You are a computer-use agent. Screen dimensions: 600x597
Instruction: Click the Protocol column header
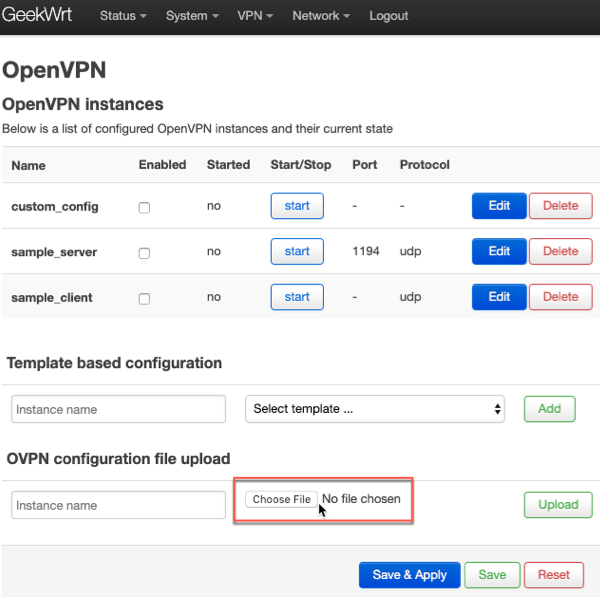(424, 165)
